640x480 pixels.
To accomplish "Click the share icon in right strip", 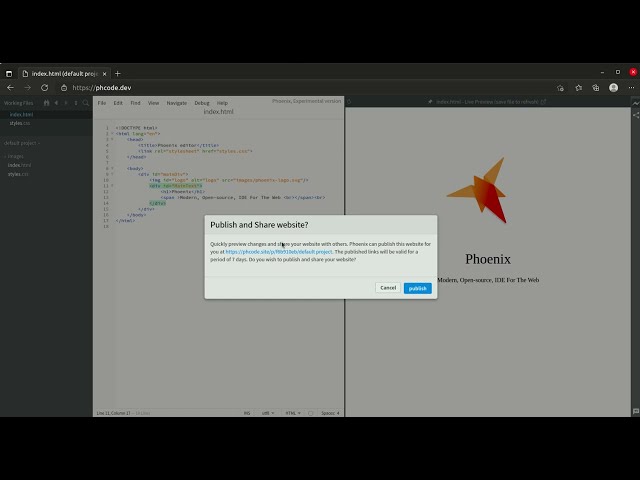I will click(636, 116).
